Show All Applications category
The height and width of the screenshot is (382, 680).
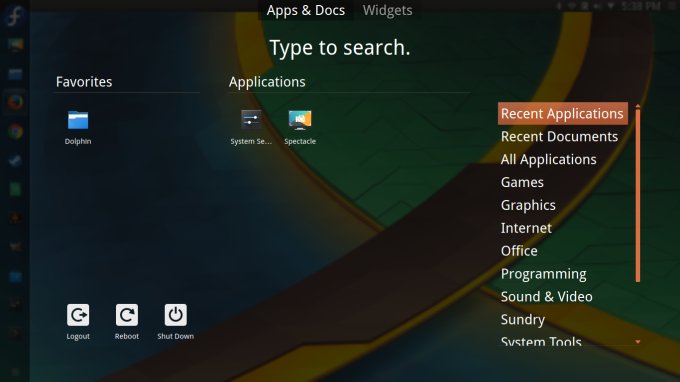(x=549, y=160)
